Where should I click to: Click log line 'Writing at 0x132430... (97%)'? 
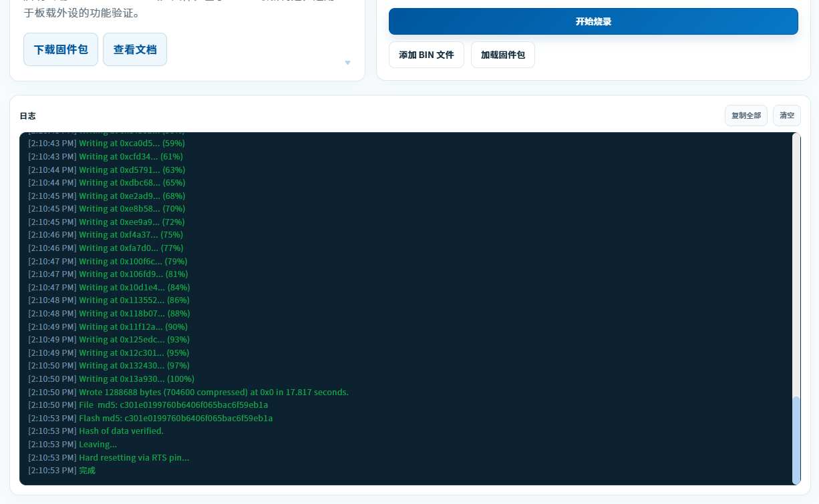point(109,366)
